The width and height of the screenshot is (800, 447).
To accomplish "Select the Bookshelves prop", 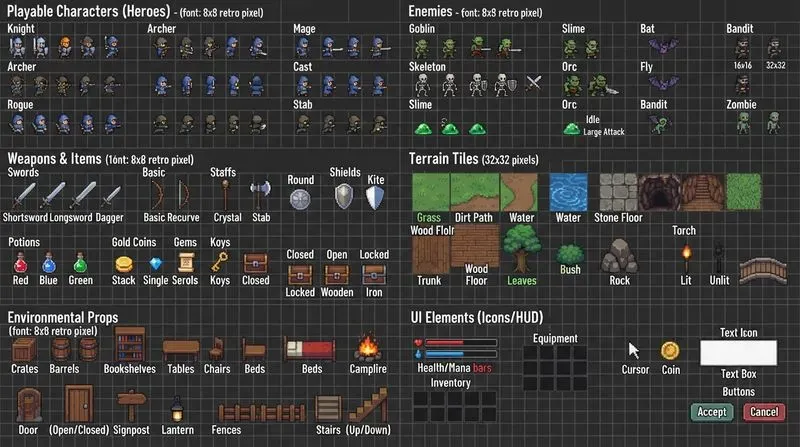I will (x=130, y=345).
